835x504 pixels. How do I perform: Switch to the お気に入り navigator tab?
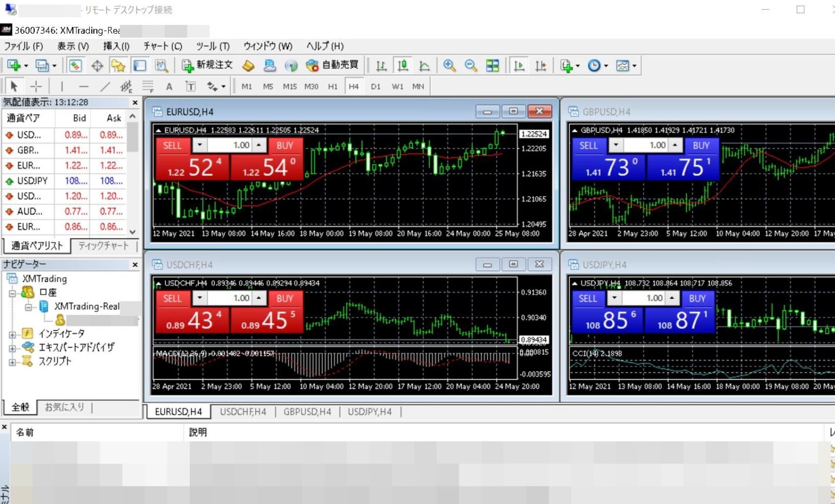pos(65,407)
